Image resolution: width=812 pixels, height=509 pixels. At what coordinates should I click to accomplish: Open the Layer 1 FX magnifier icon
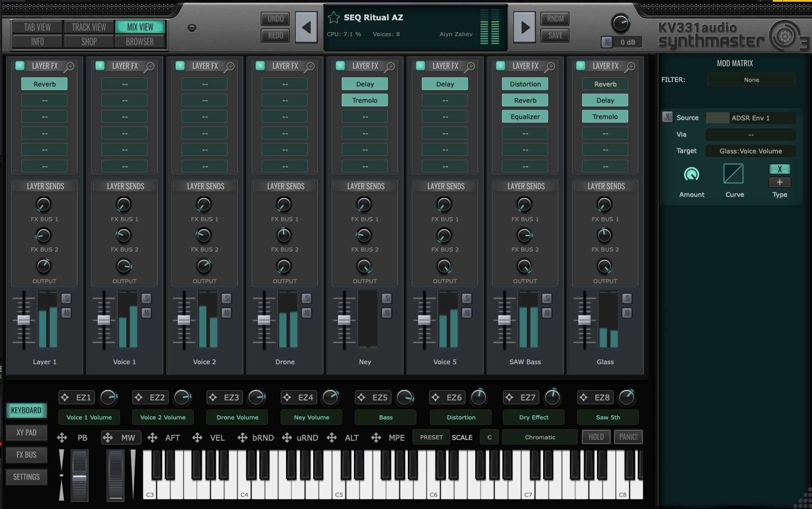point(69,67)
